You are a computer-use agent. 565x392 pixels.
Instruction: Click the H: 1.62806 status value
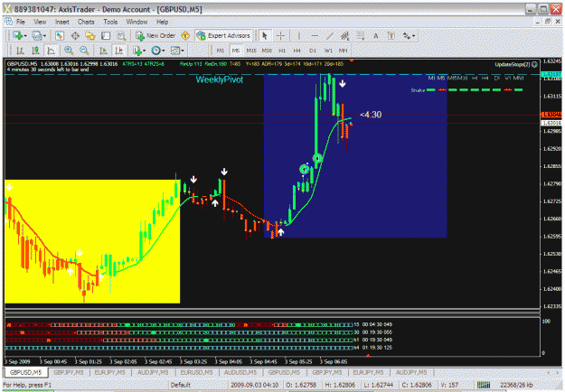[x=341, y=385]
